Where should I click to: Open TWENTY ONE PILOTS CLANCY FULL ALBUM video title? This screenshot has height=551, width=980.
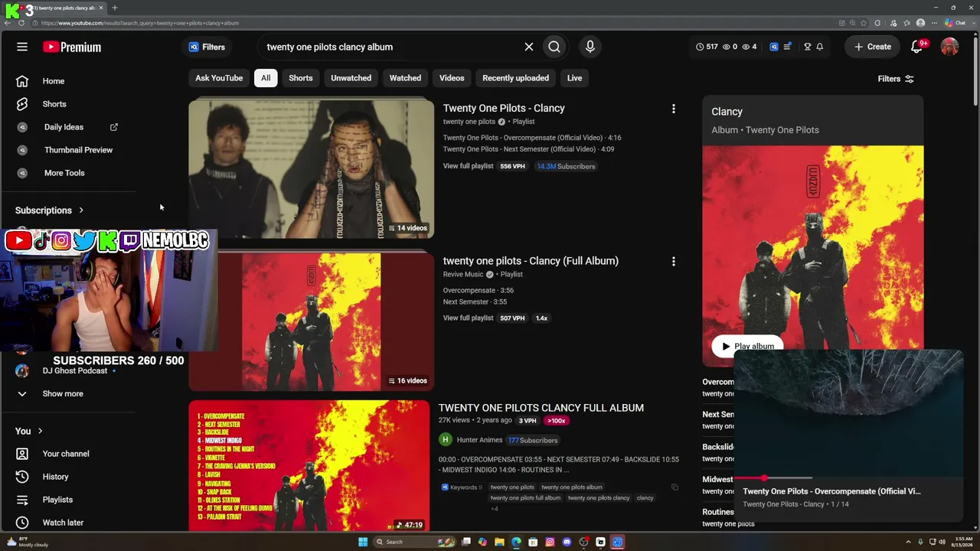click(541, 408)
